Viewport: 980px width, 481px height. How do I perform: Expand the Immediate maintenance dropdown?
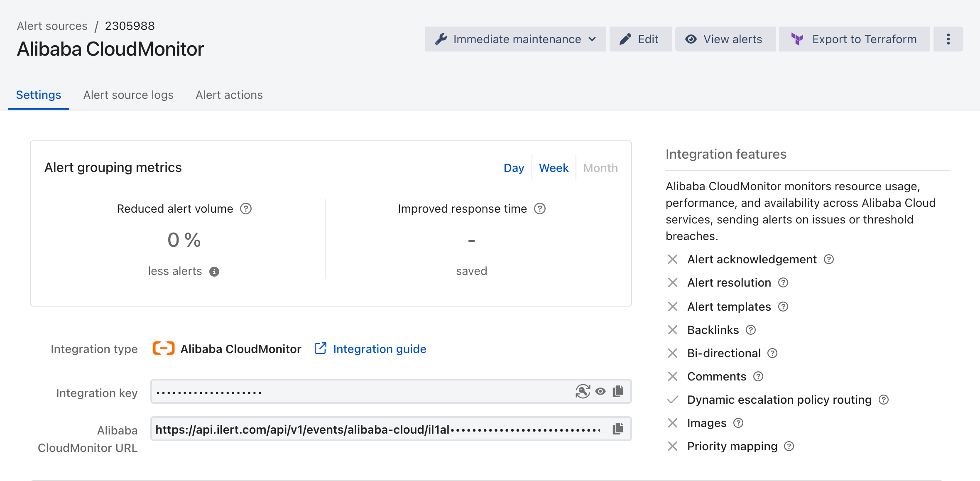515,39
